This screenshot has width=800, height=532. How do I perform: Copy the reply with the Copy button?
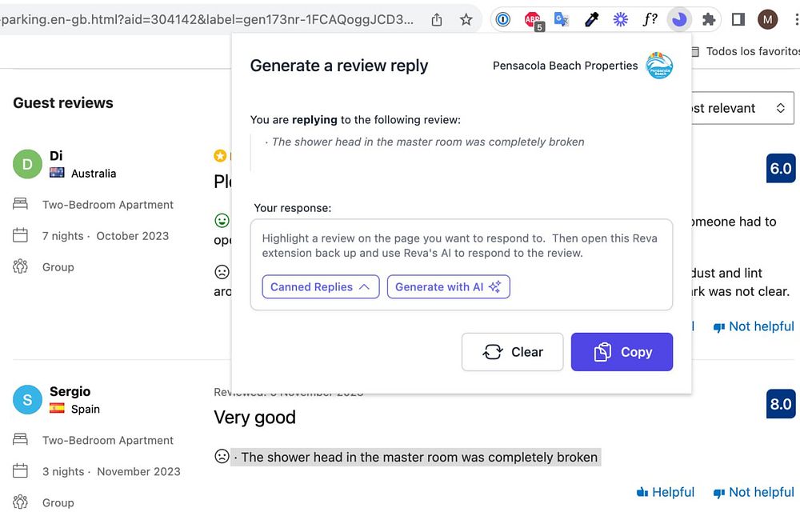tap(622, 352)
